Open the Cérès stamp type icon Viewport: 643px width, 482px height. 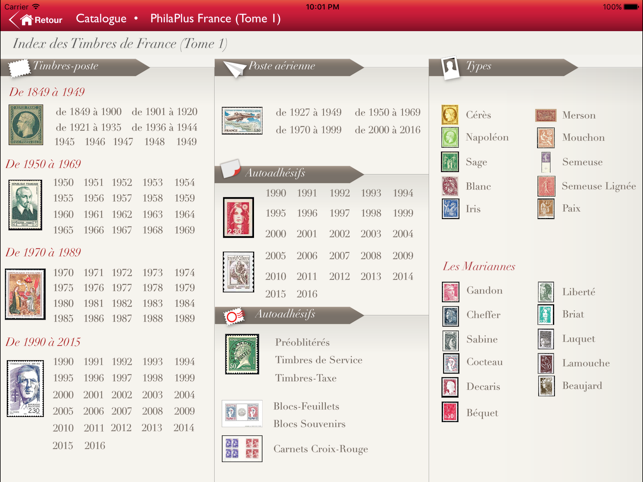pos(449,114)
